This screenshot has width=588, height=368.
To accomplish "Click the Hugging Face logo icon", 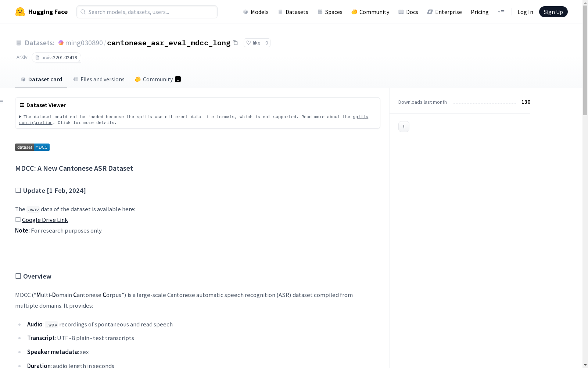I will pos(20,12).
